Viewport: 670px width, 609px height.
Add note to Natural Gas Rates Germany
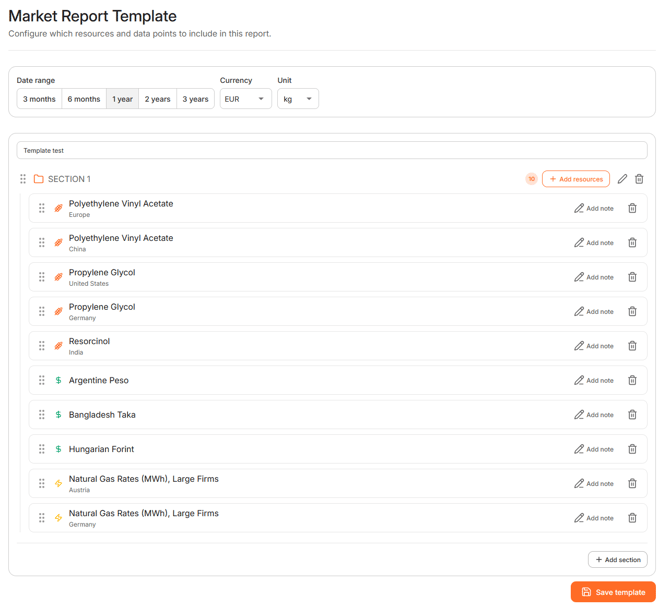[594, 518]
